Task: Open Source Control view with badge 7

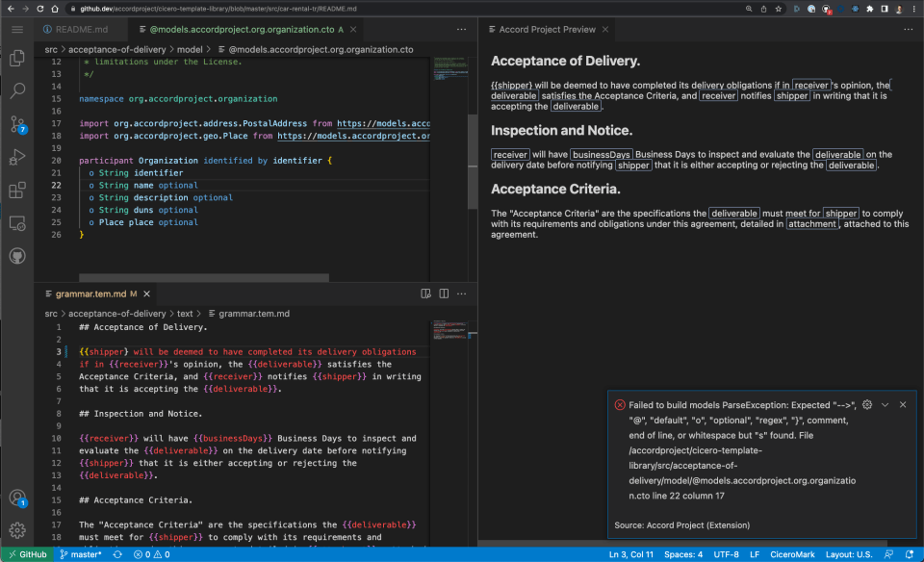Action: point(17,124)
